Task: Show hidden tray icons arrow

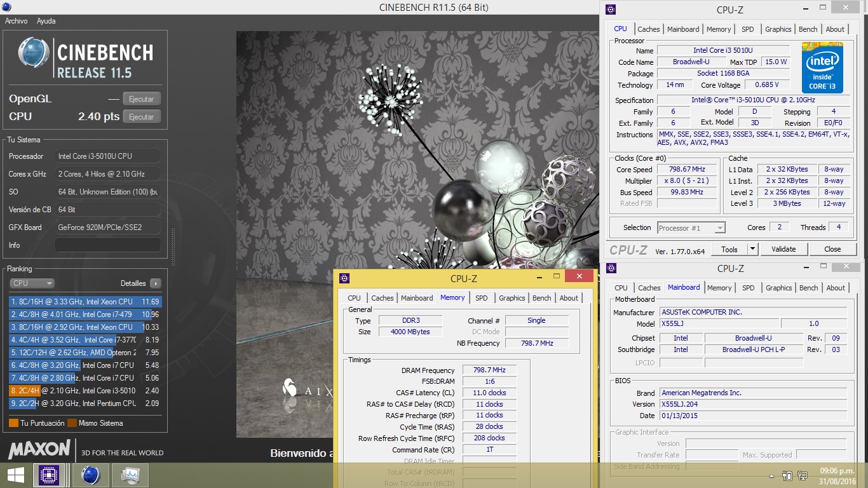Action: pyautogui.click(x=771, y=475)
